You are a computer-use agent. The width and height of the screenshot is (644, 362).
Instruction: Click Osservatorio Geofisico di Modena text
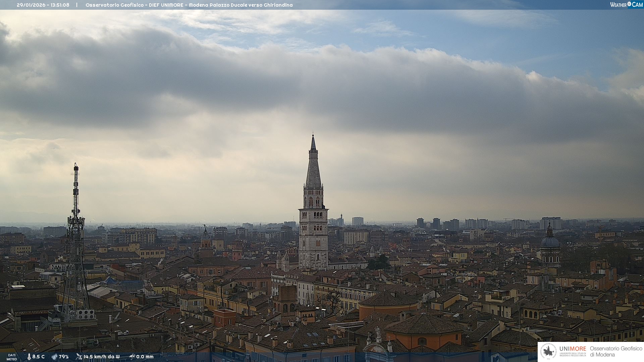coord(616,351)
